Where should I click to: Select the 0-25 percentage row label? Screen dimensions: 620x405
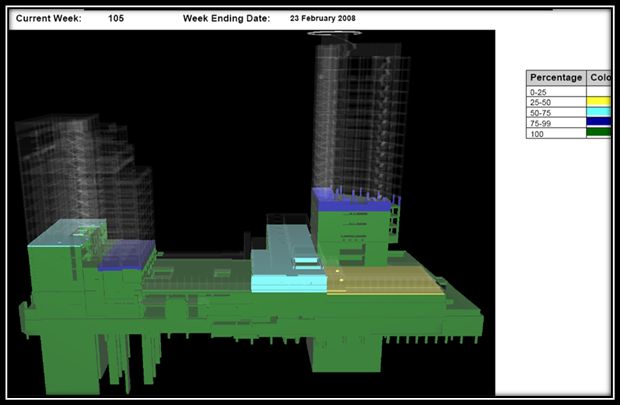[x=541, y=92]
